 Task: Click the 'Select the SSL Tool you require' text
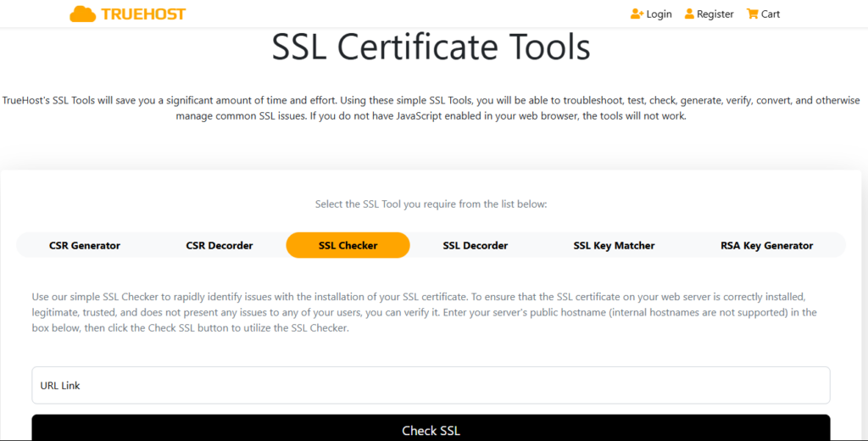(x=431, y=204)
